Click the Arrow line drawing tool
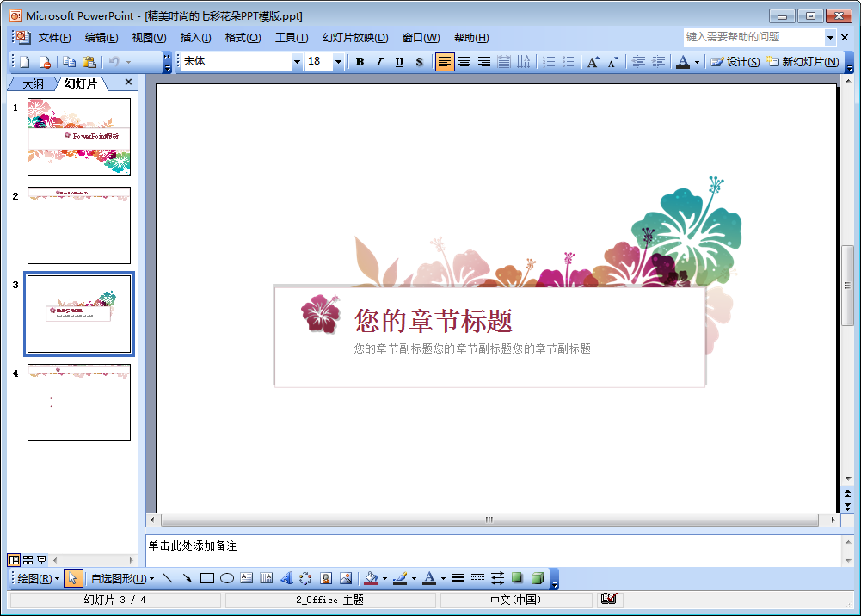The width and height of the screenshot is (861, 616). (x=187, y=578)
